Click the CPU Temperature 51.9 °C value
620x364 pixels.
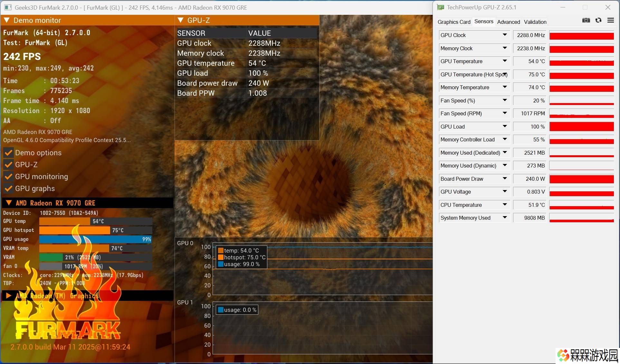530,205
